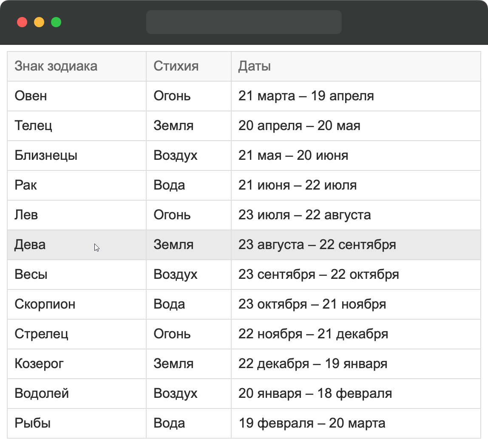
Task: Click 'Земля' element in the Козерог row
Action: [x=173, y=364]
